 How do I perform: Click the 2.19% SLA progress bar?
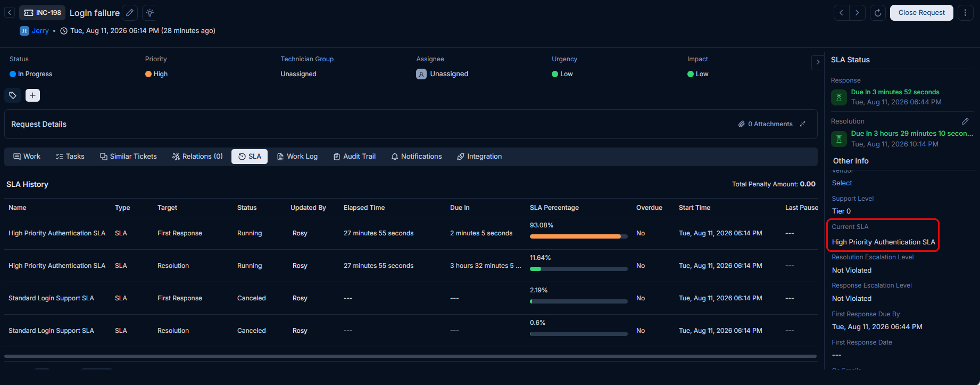tap(579, 301)
